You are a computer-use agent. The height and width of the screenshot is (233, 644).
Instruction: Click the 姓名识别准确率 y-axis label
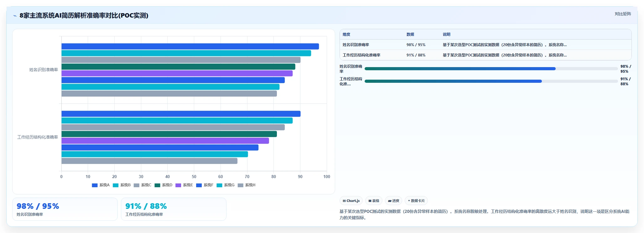coord(44,70)
